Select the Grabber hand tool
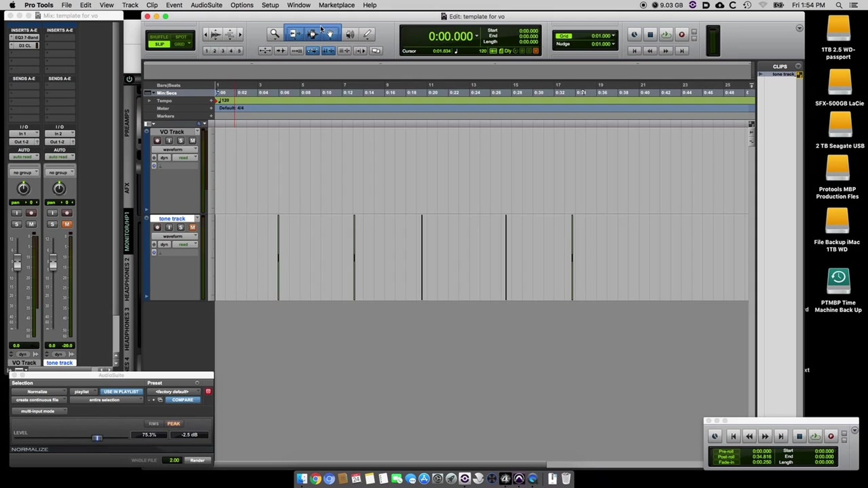 tap(330, 34)
